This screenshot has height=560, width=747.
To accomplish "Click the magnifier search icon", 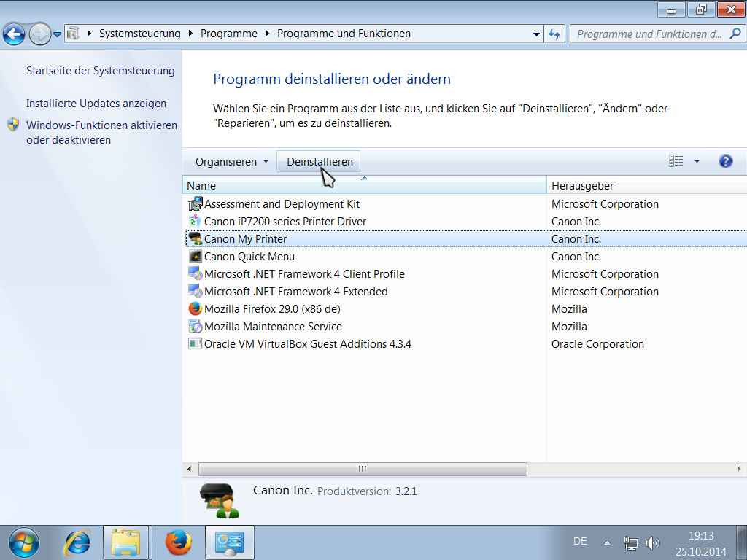I will point(735,34).
